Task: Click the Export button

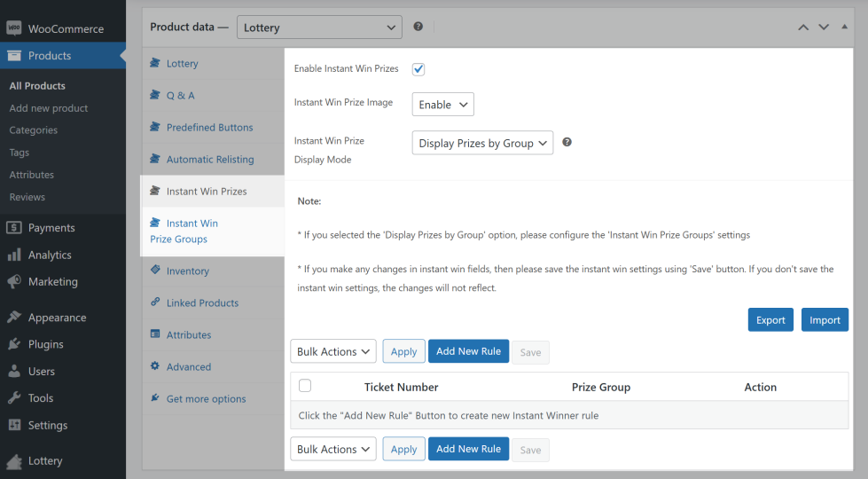Action: 770,320
